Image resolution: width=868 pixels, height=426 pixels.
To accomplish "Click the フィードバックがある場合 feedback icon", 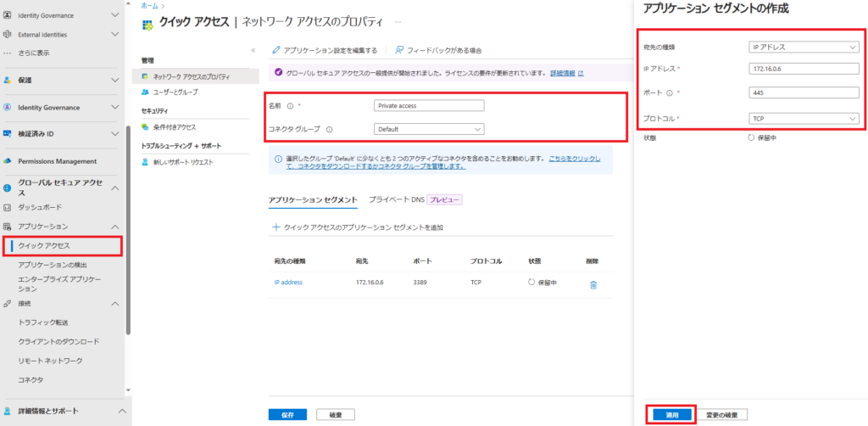I will (x=399, y=50).
